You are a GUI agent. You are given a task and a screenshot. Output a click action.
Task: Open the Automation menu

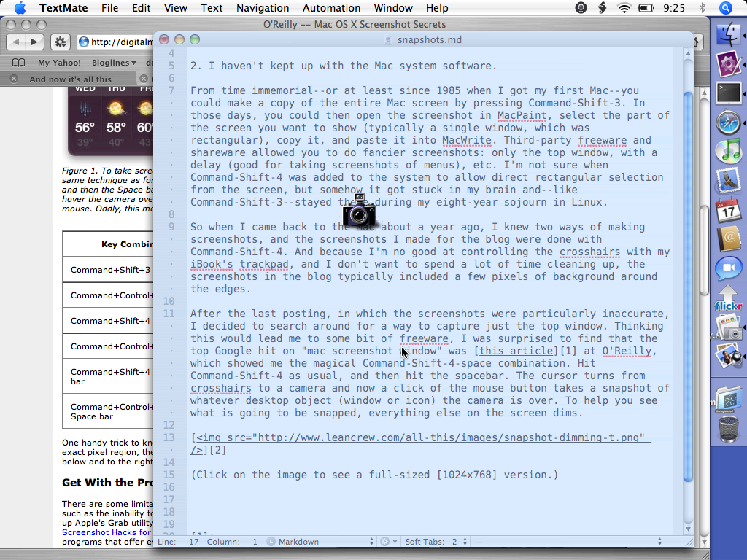(332, 8)
